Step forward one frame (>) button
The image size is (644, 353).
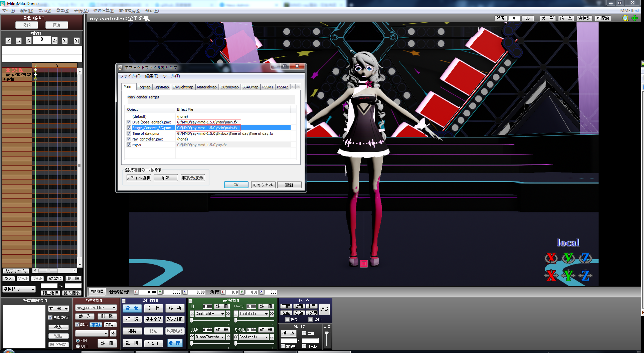pyautogui.click(x=55, y=41)
